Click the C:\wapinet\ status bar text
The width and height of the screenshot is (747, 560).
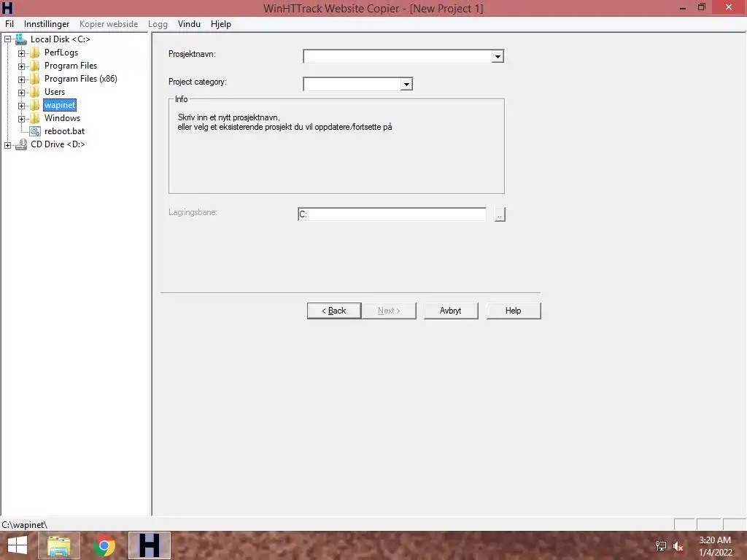pyautogui.click(x=24, y=525)
